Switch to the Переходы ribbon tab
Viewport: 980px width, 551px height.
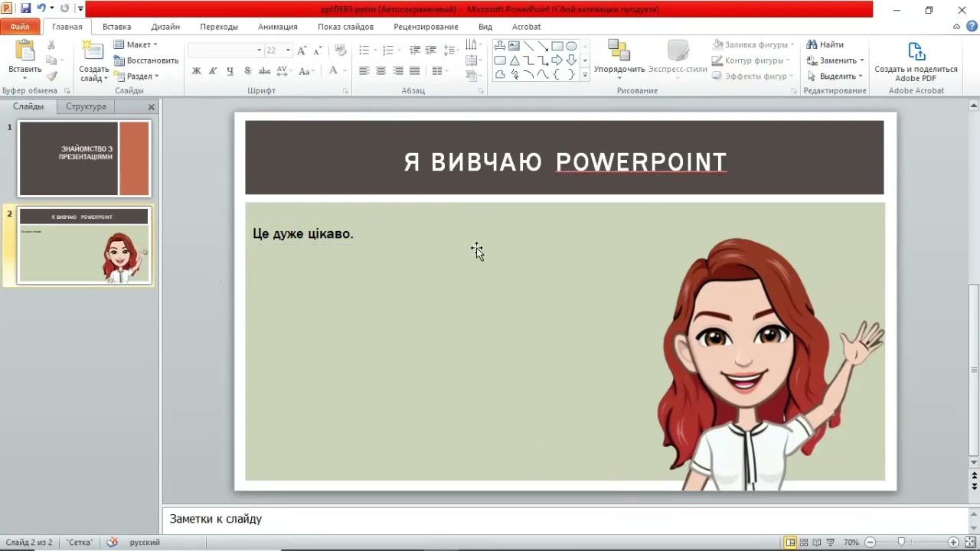point(219,27)
